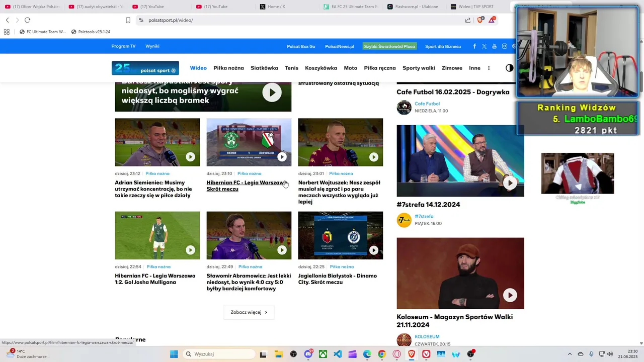Open the Program TV link
Screen dimensions: 644x362
click(123, 46)
